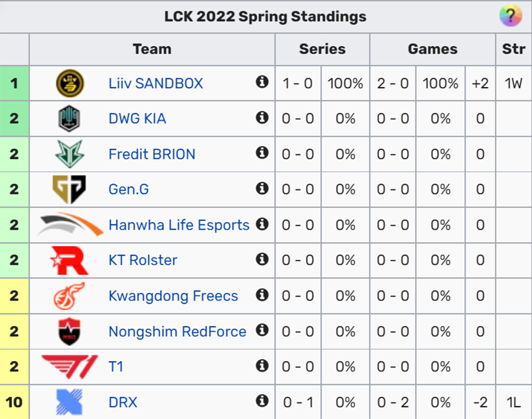Click the DRX info icon
The width and height of the screenshot is (532, 419).
click(262, 401)
